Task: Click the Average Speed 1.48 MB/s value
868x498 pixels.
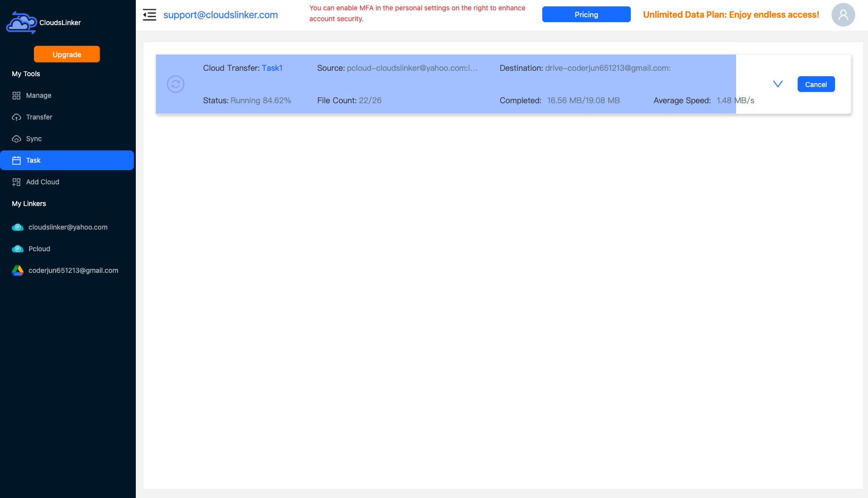Action: pos(736,100)
